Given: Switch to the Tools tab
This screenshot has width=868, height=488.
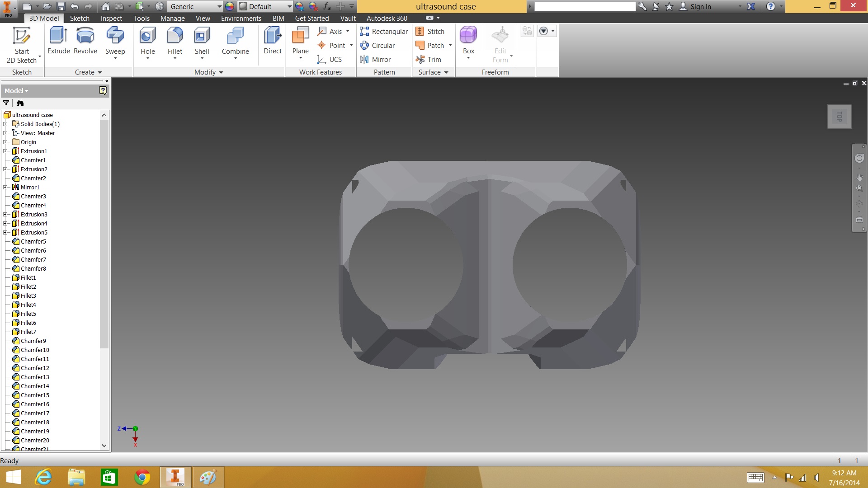Looking at the screenshot, I should [141, 18].
